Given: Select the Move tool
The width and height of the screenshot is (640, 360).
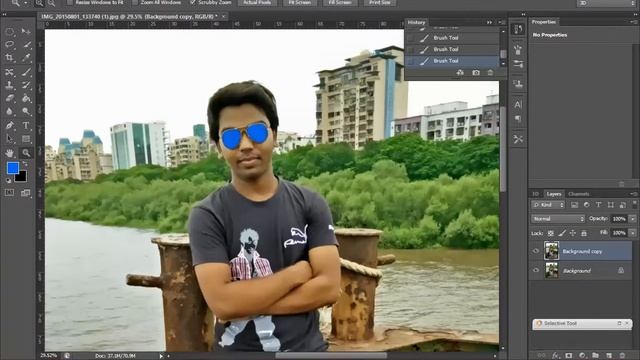Looking at the screenshot, I should 26,31.
